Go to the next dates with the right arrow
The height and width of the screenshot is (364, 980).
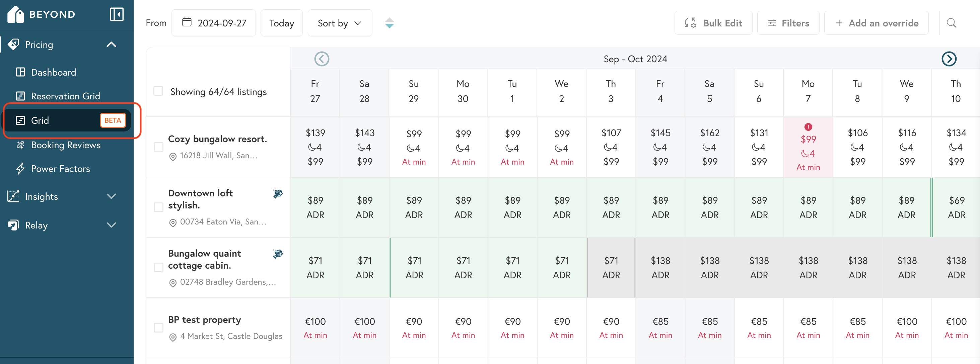pos(949,59)
